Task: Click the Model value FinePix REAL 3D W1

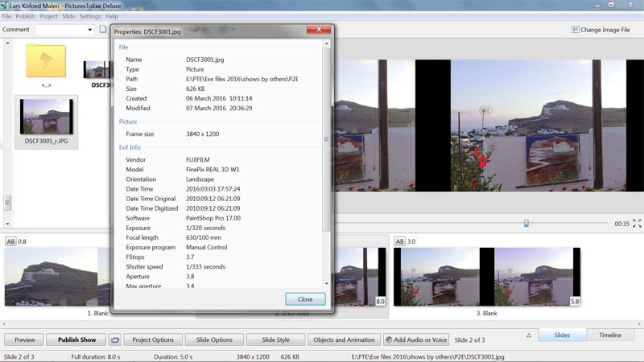Action: tap(213, 170)
